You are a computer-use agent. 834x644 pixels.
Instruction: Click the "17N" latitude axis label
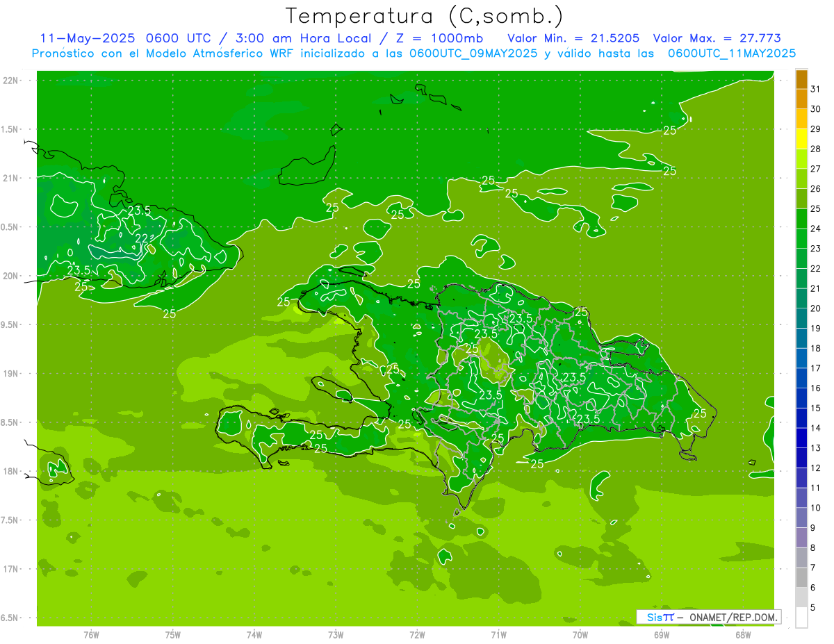pos(12,569)
